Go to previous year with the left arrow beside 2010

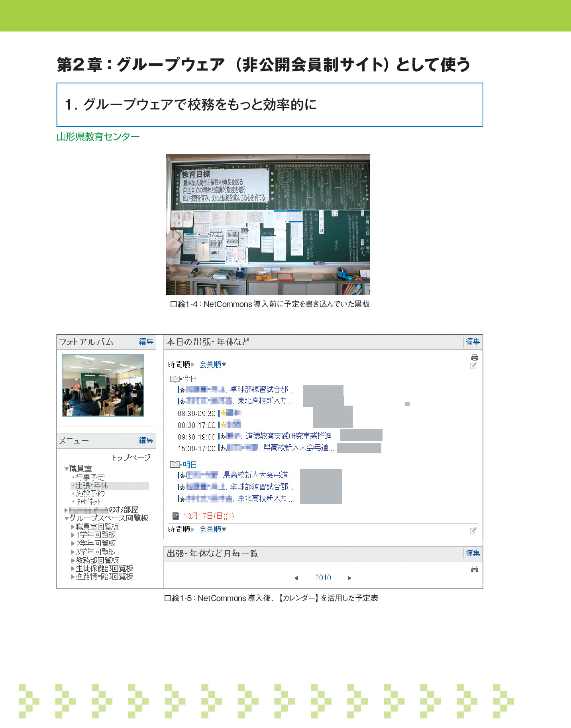[296, 578]
